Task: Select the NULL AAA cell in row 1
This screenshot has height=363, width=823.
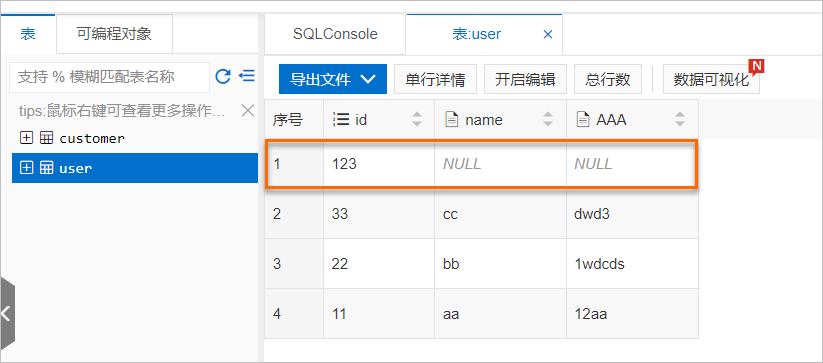Action: point(632,164)
